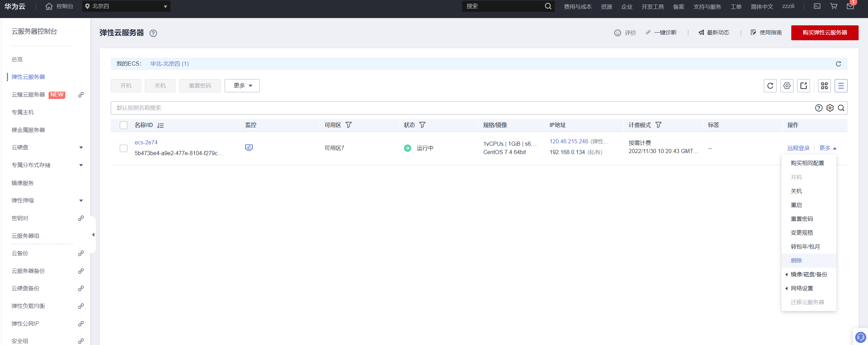Expand 专属分布式存储 in sidebar
868x345 pixels.
point(81,165)
